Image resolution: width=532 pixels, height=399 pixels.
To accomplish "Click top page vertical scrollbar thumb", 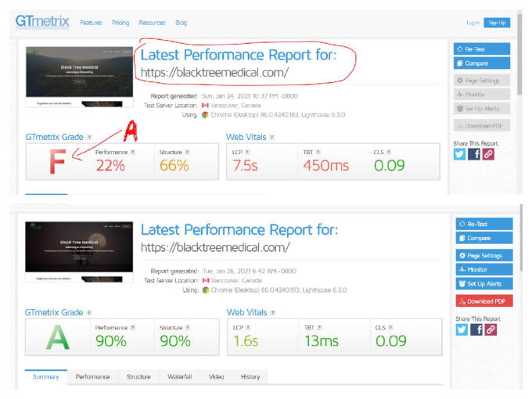I will [519, 54].
